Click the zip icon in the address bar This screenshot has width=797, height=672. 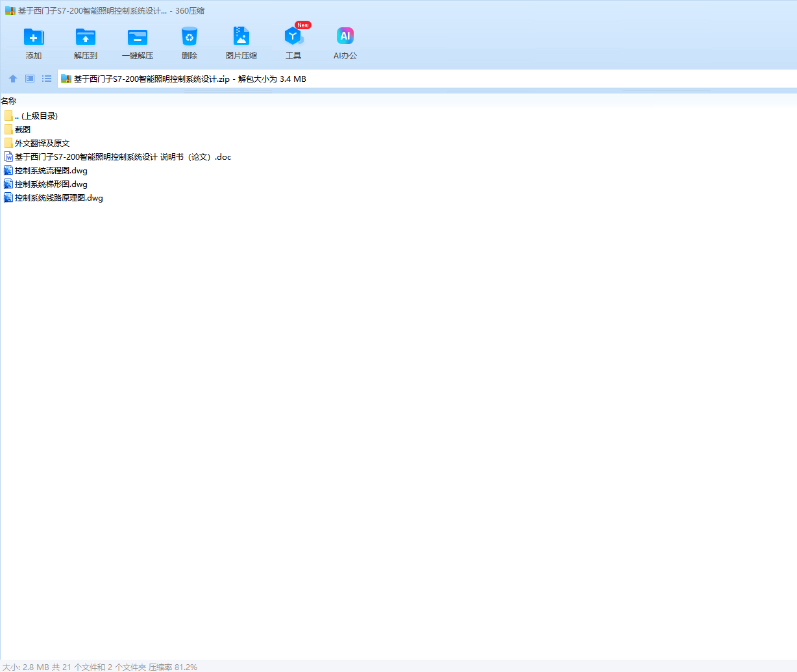(x=66, y=79)
